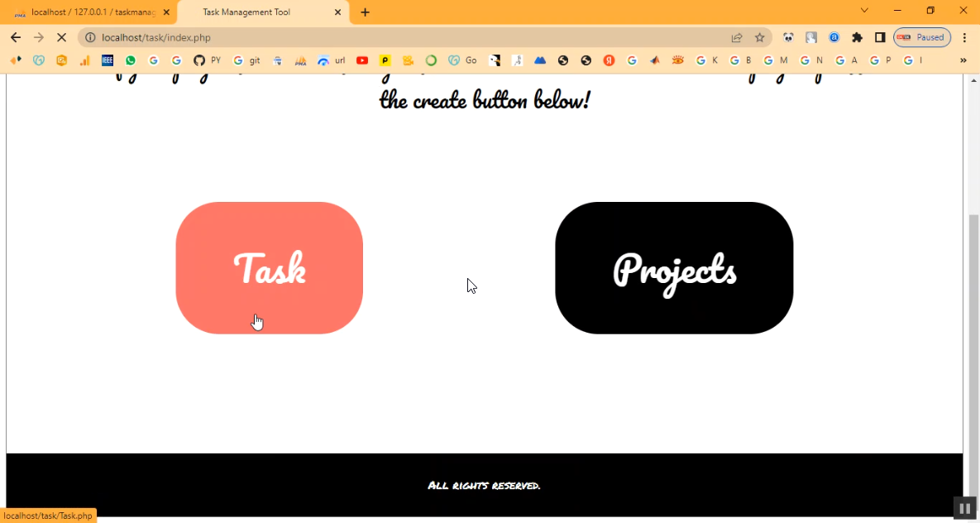Viewport: 980px width, 523px height.
Task: Expand the tab search dropdown arrow
Action: [x=864, y=11]
